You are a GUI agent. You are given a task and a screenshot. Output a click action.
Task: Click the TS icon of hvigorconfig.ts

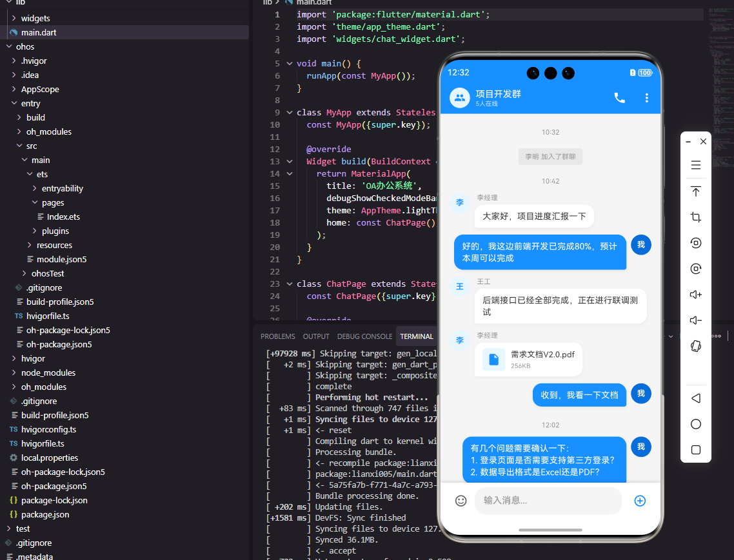(14, 429)
